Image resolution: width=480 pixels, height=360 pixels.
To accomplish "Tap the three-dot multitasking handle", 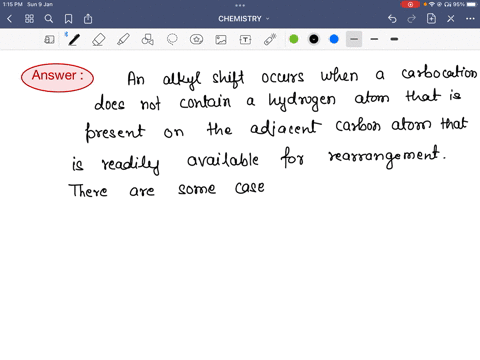I will [x=240, y=5].
